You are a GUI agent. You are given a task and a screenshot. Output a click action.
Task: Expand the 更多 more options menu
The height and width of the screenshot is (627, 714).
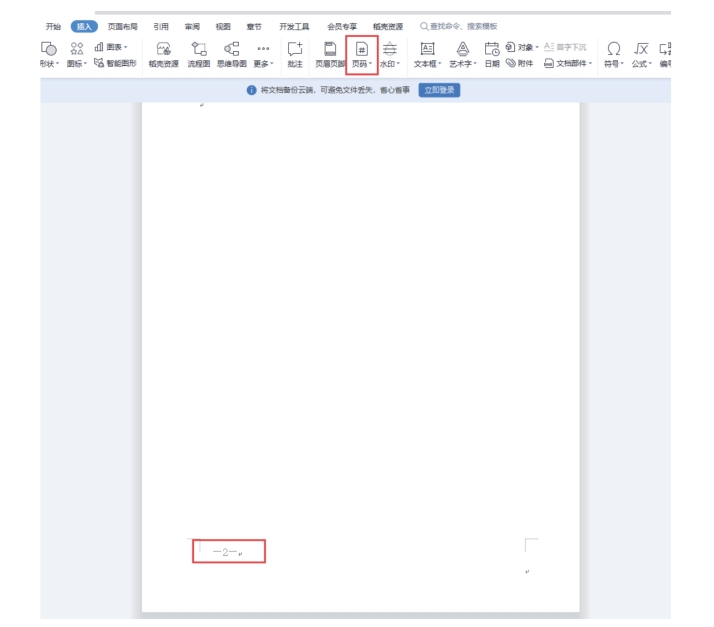[x=264, y=63]
